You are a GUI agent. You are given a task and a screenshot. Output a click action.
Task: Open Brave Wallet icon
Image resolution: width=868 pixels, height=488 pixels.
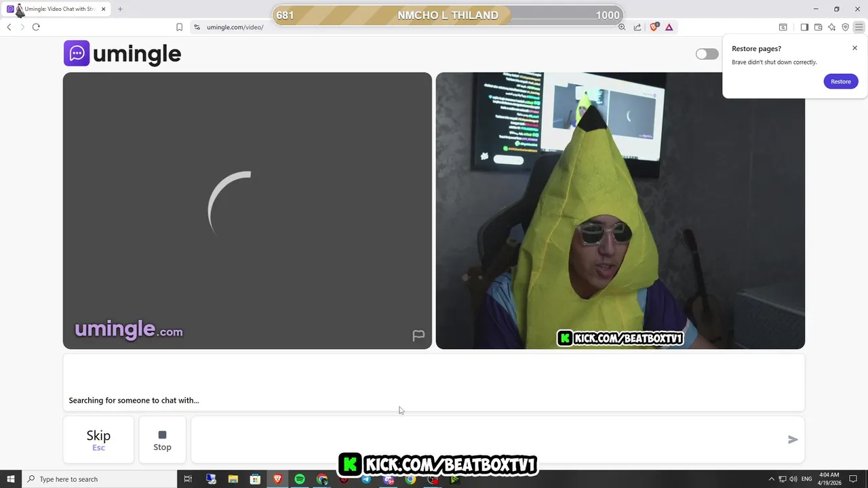818,27
